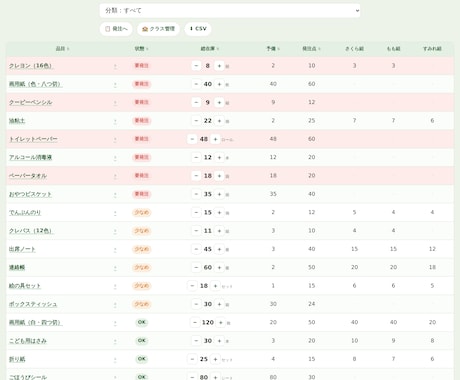Sort table by 発注点 column header

tap(311, 49)
